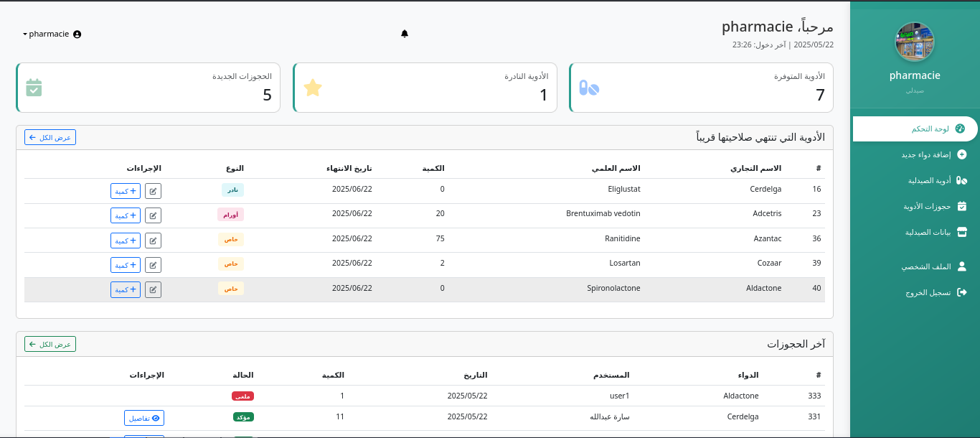Click edit icon for Cozaar row
980x438 pixels.
[x=153, y=265]
